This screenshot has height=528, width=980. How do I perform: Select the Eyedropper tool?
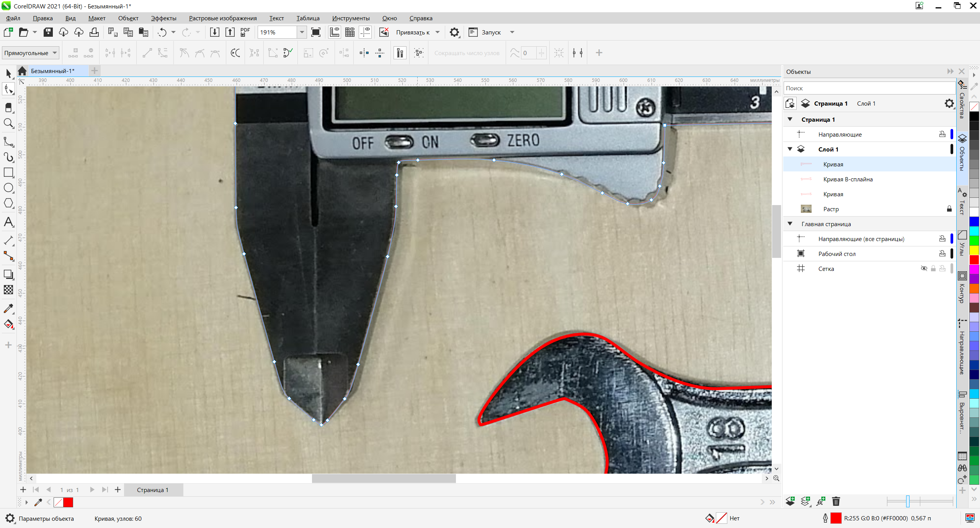pyautogui.click(x=8, y=308)
